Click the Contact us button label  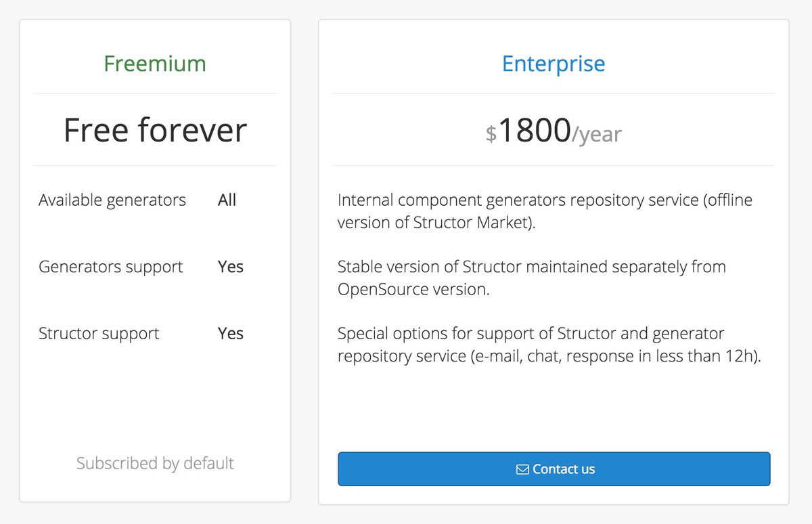pyautogui.click(x=564, y=469)
